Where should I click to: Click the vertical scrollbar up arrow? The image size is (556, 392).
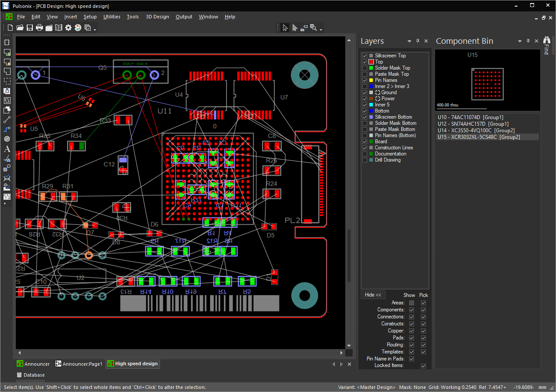[349, 40]
